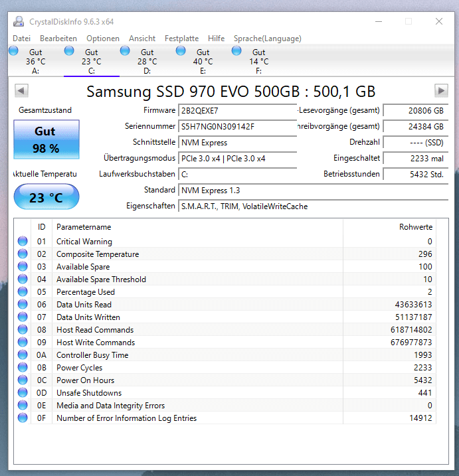Select drive A: status orb at 36 °C
This screenshot has width=459, height=476.
13,50
